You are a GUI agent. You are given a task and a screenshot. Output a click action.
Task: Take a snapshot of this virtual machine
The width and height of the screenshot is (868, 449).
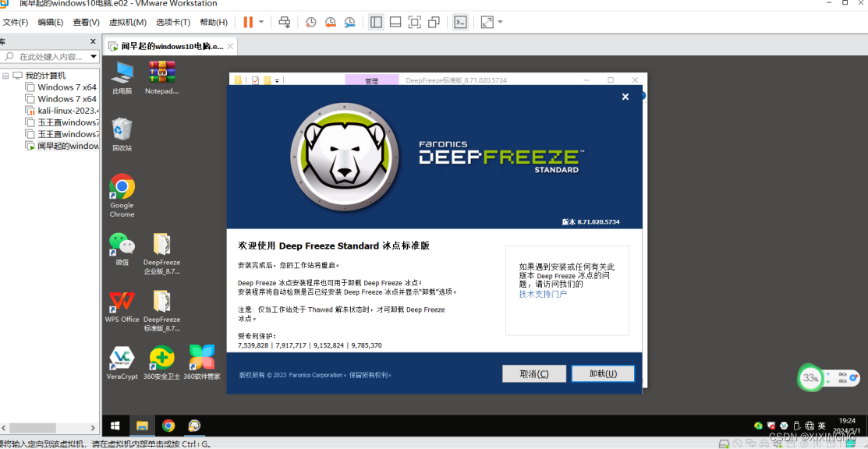pos(311,22)
